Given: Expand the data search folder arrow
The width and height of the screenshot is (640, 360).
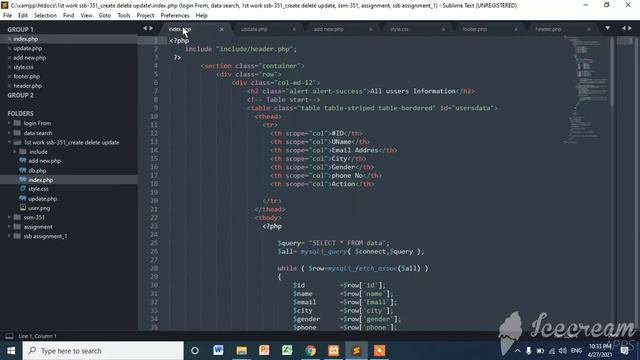Looking at the screenshot, I should [9, 133].
